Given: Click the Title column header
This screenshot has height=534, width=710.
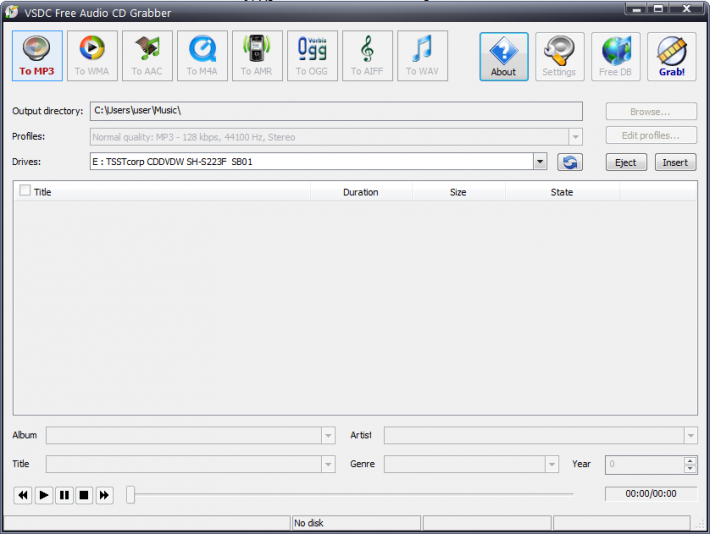Looking at the screenshot, I should click(162, 192).
